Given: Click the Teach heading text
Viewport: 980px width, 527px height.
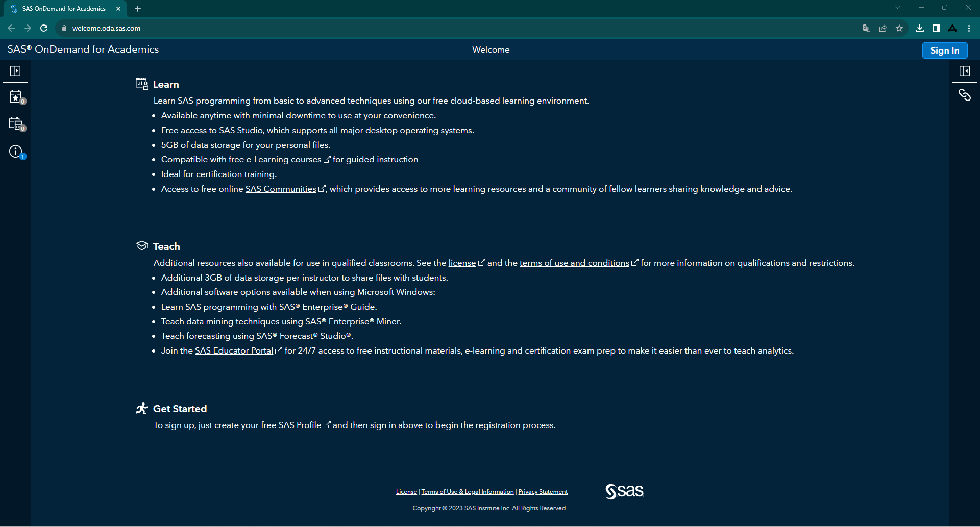Looking at the screenshot, I should (166, 246).
